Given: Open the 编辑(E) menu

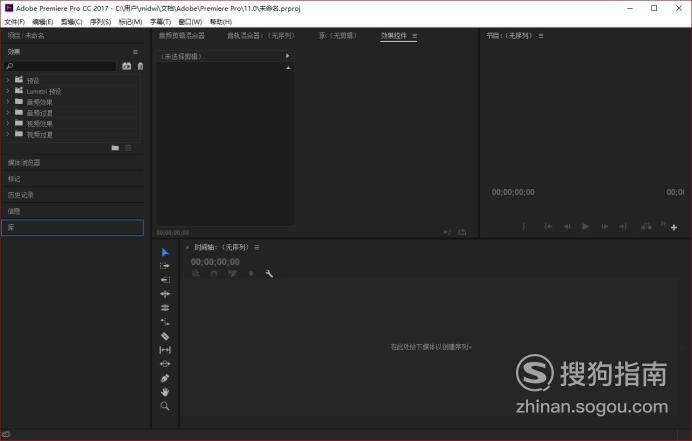Looking at the screenshot, I should (x=43, y=22).
